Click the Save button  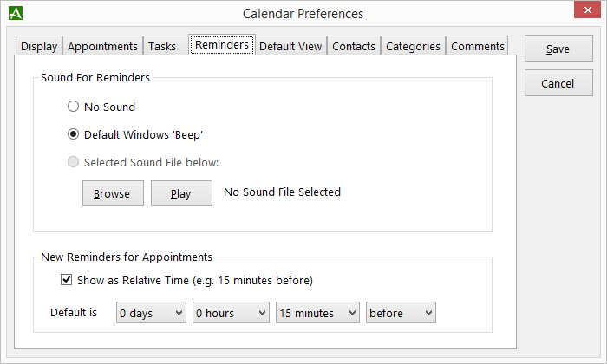click(x=558, y=49)
